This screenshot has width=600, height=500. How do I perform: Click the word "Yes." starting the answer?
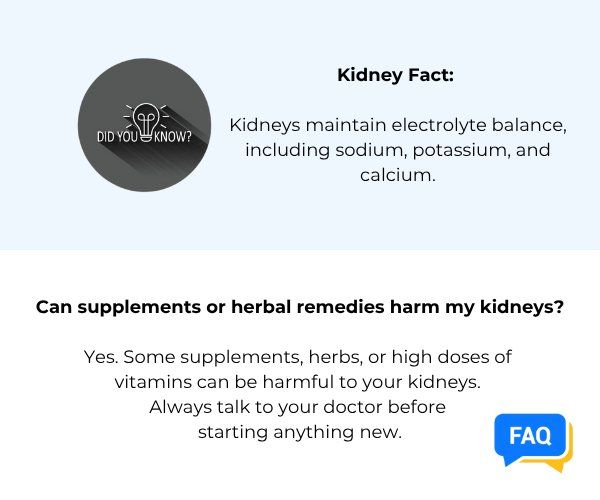pyautogui.click(x=104, y=357)
